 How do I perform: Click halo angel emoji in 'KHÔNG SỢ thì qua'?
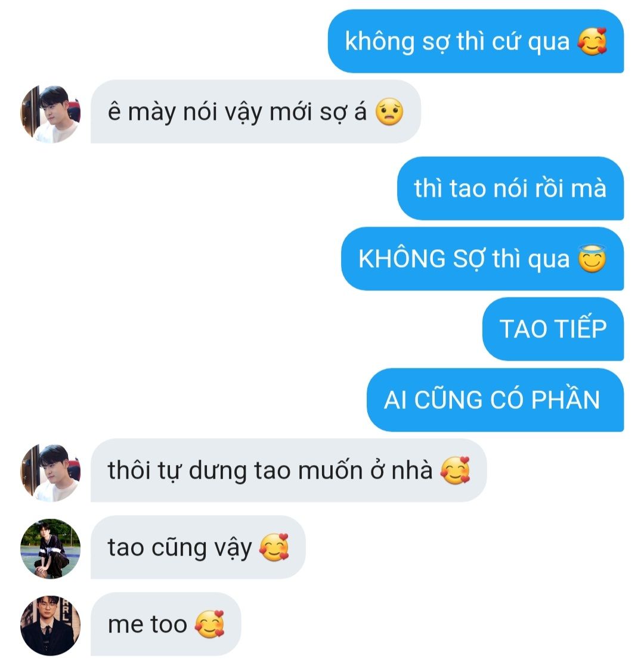pyautogui.click(x=592, y=258)
